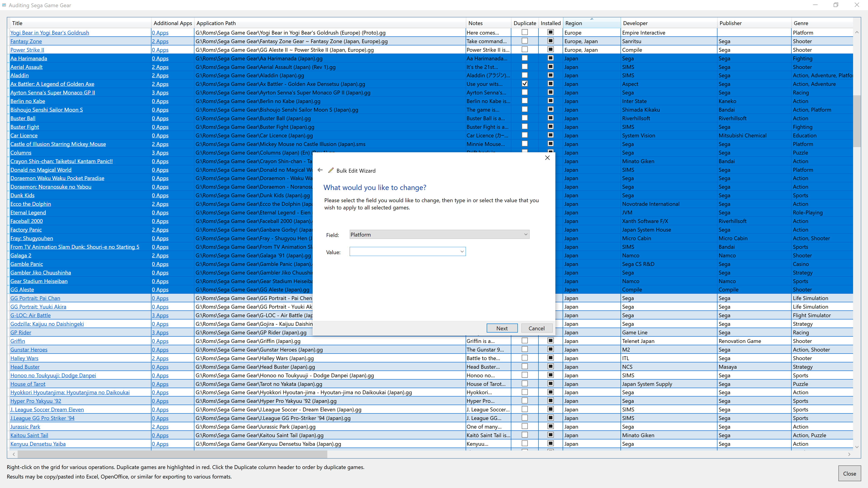Click scroll down arrow of vertical scrollbar
This screenshot has width=868, height=488.
857,447
